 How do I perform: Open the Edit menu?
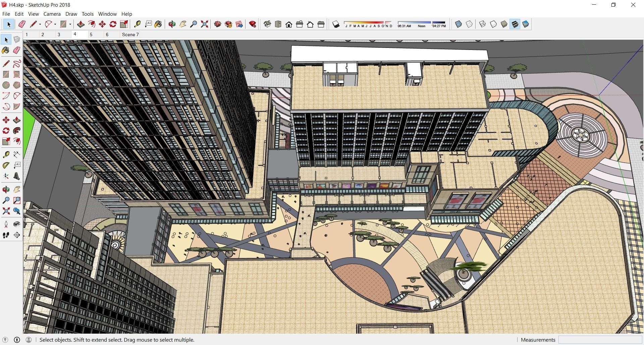coord(19,14)
